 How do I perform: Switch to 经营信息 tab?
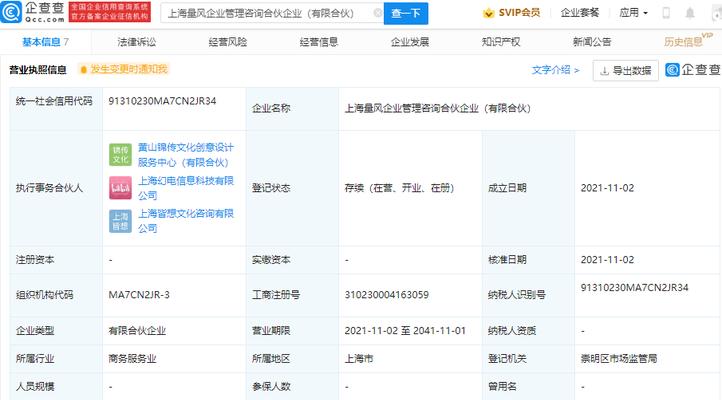319,42
